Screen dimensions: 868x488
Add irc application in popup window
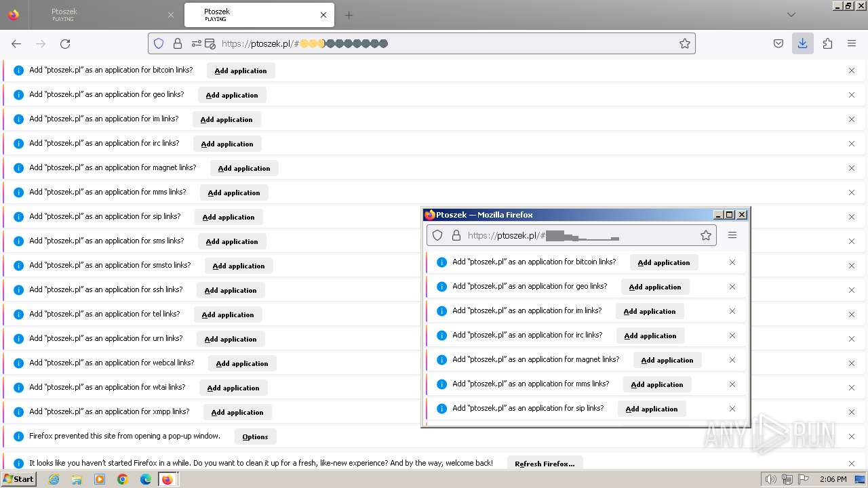(650, 335)
